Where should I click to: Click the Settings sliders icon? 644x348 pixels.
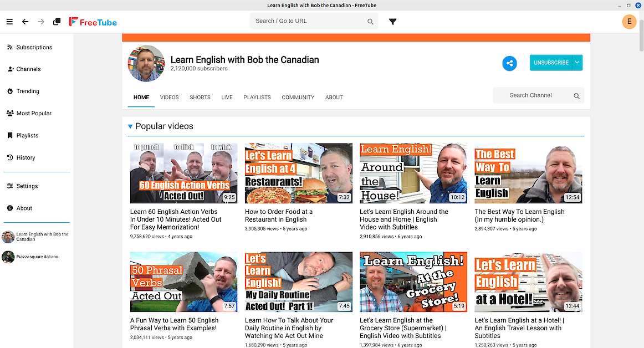(x=10, y=186)
